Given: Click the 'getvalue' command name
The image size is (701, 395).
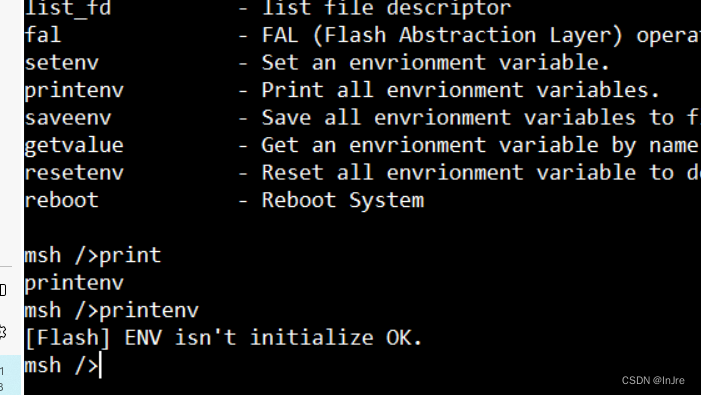Looking at the screenshot, I should pyautogui.click(x=74, y=146).
